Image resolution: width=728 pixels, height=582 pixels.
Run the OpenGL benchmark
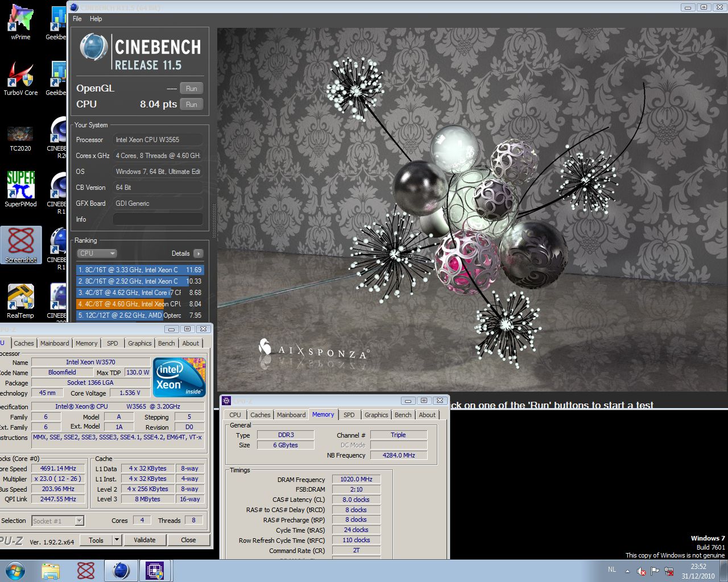pos(192,89)
